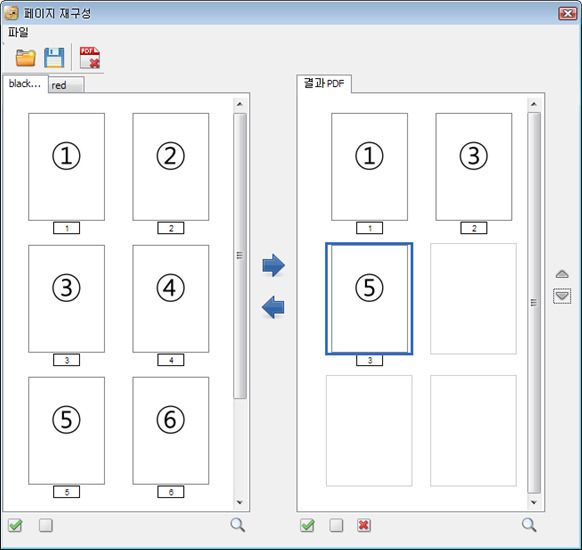Viewport: 582px width, 550px height.
Task: Switch to the black... tab
Action: tap(25, 84)
